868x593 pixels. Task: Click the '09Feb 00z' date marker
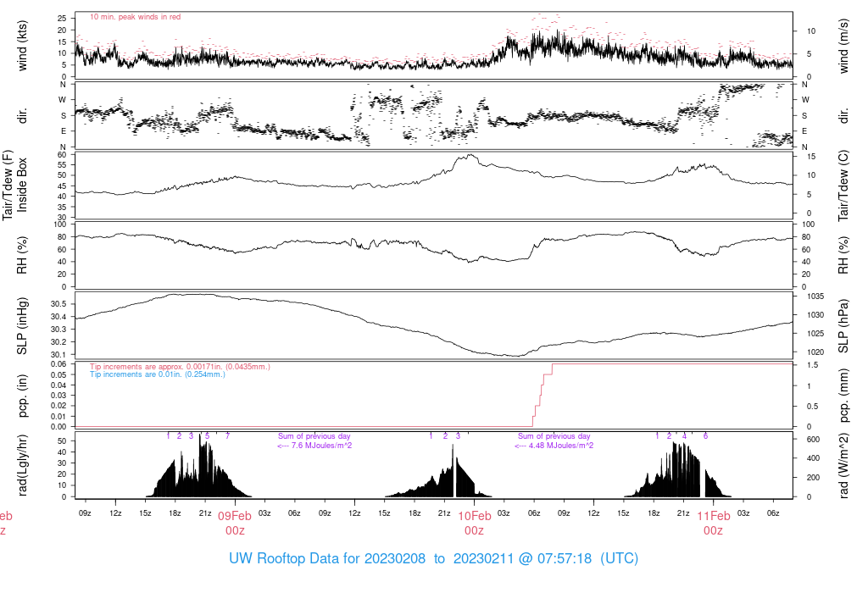tap(235, 524)
